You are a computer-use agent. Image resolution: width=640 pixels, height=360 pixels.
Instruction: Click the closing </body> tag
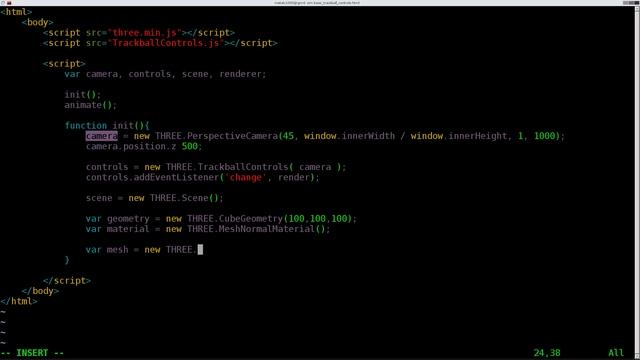(x=40, y=291)
